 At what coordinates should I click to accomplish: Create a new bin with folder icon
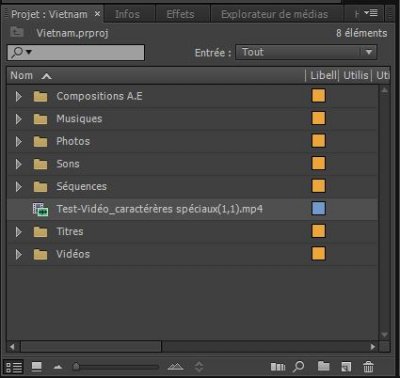323,366
